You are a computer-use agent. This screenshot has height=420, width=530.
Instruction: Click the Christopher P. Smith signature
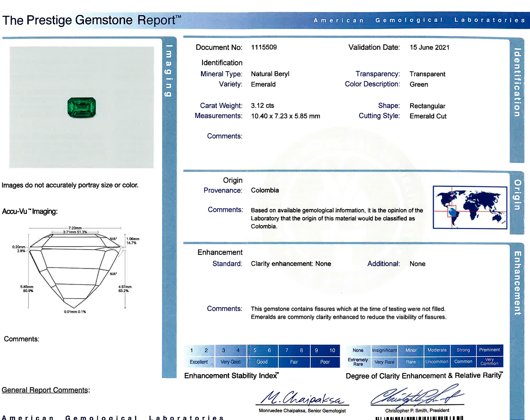pos(417,396)
